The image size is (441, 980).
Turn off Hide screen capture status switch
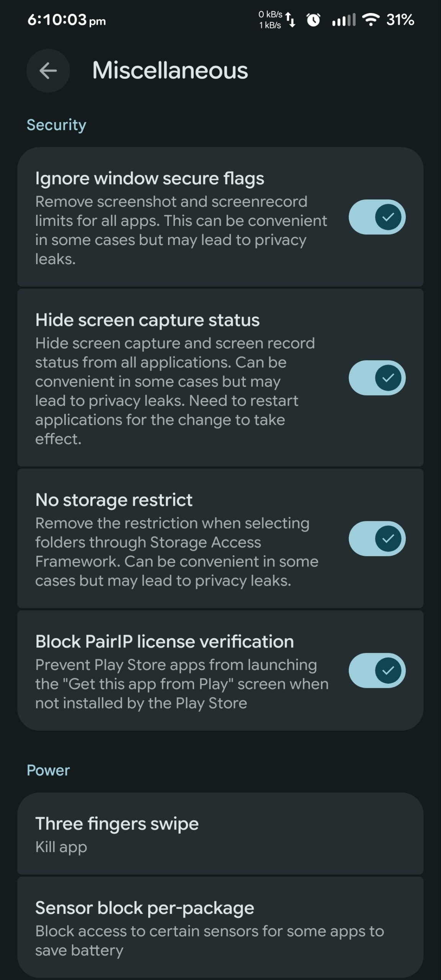click(377, 378)
